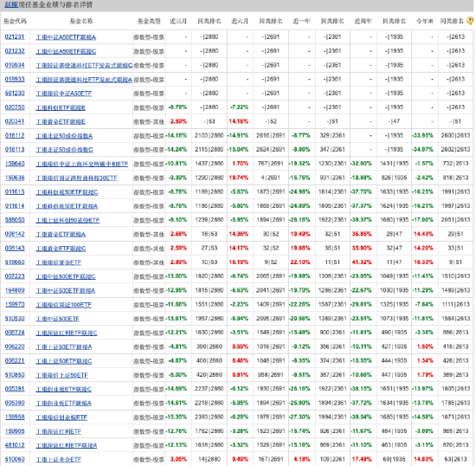This screenshot has width=476, height=466.
Task: Open 工银深证红利ETF fund name link in row 159905
Action: (x=59, y=431)
